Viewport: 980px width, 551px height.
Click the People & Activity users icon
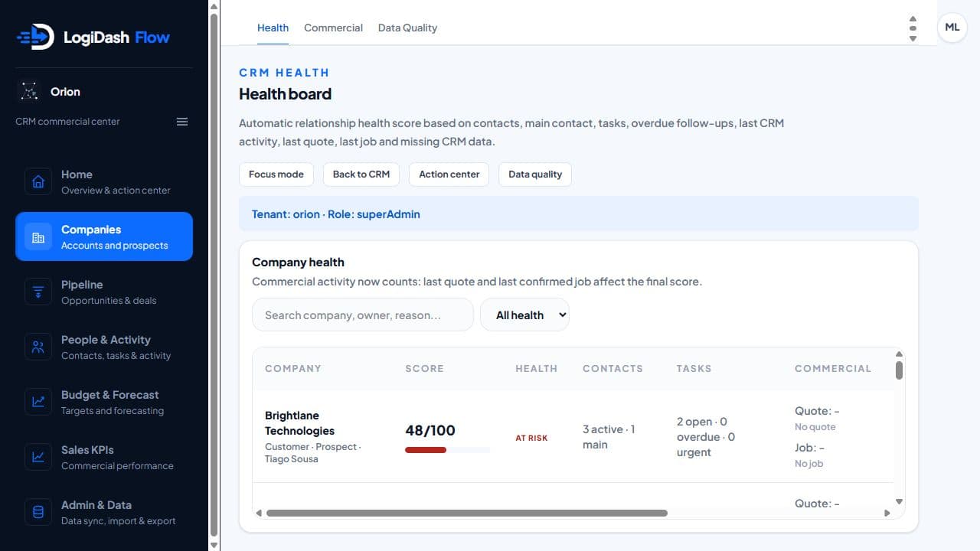pos(38,347)
